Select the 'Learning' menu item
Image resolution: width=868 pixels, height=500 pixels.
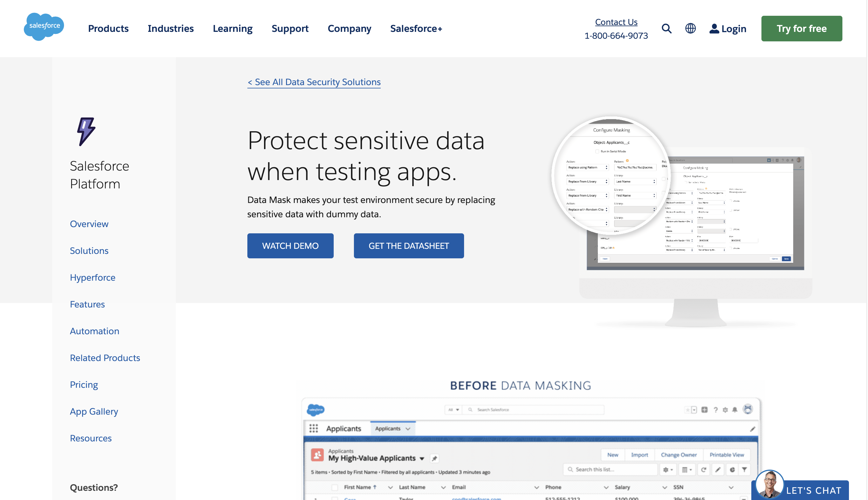coord(232,29)
